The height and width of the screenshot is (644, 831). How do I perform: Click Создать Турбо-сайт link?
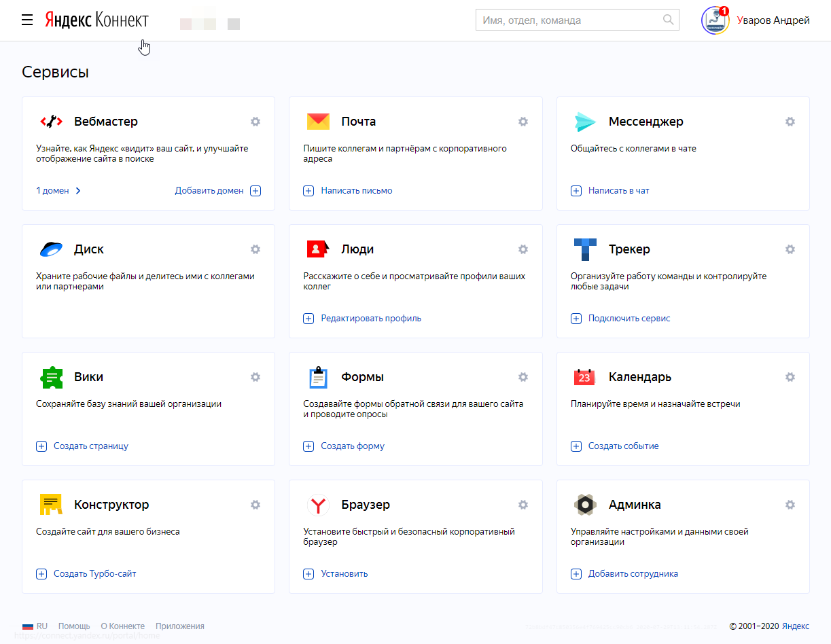point(95,574)
